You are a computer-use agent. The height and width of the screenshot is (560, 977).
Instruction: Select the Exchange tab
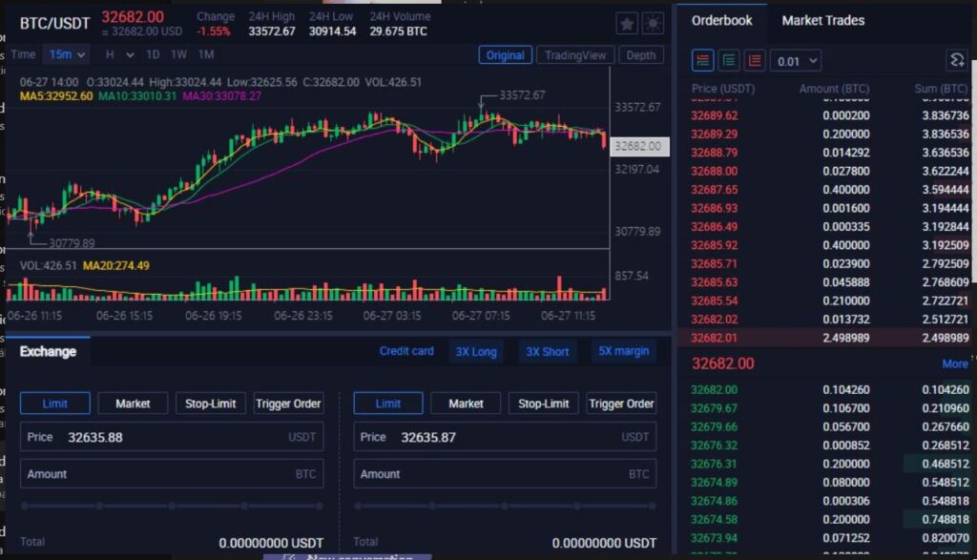pos(48,351)
